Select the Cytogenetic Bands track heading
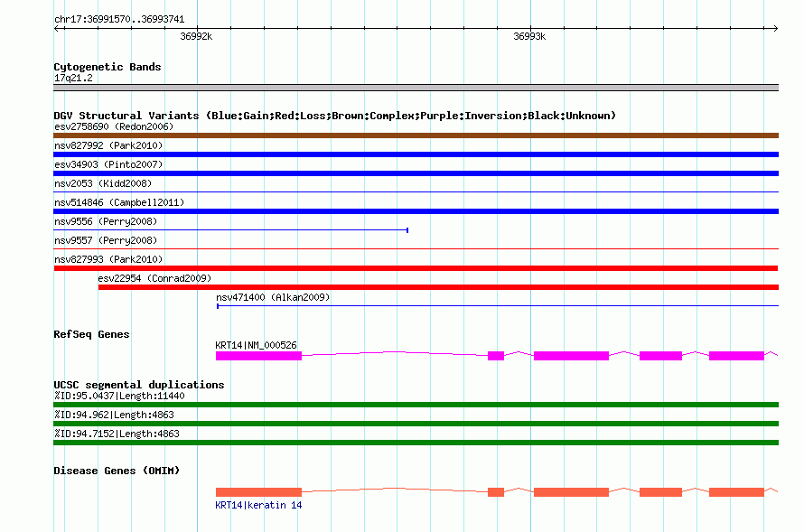The image size is (804, 532). (x=108, y=67)
